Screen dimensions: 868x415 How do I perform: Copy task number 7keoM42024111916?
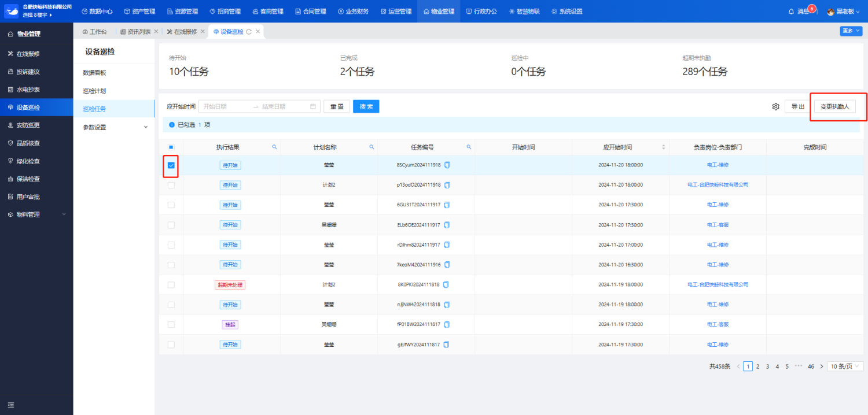[447, 265]
